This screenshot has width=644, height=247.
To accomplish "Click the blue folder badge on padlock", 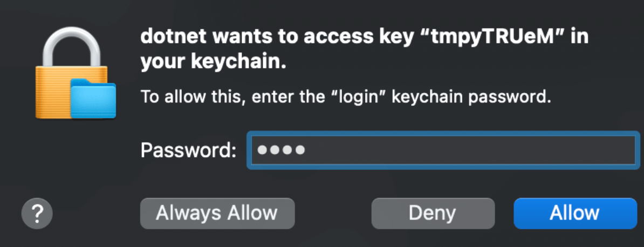I will click(x=93, y=98).
